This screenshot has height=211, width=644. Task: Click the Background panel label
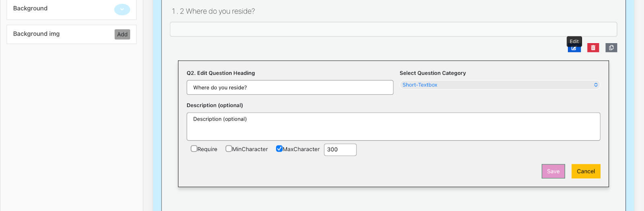31,8
